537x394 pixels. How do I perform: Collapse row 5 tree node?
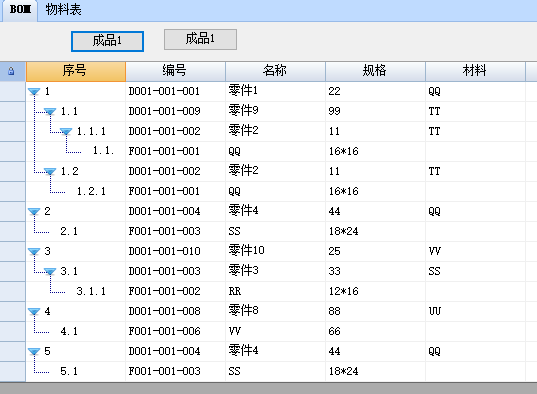(x=34, y=352)
